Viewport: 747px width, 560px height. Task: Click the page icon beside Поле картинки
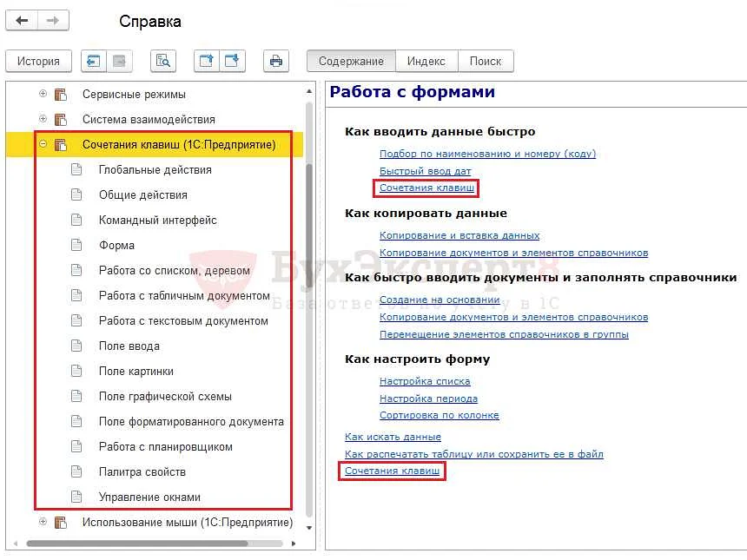click(76, 372)
